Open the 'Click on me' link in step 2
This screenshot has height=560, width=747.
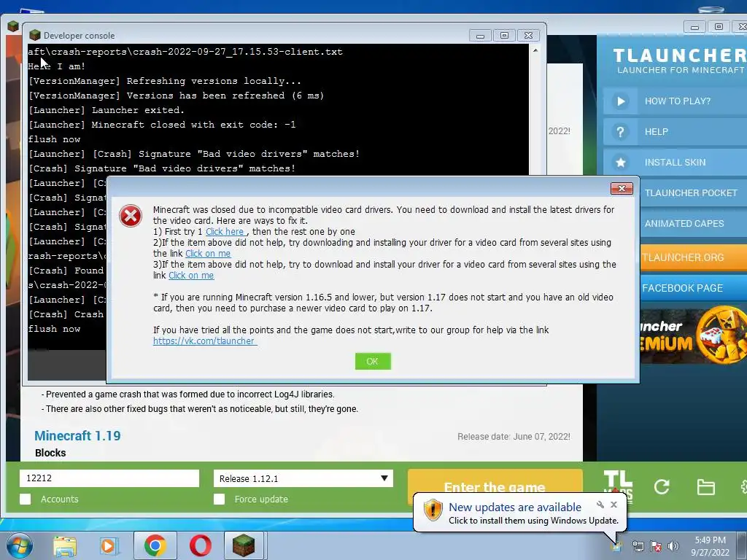(x=208, y=253)
